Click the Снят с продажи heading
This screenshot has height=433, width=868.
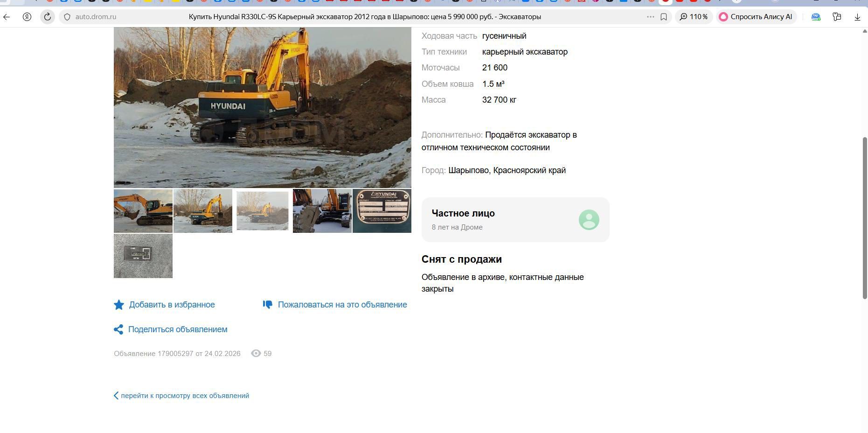pos(462,259)
